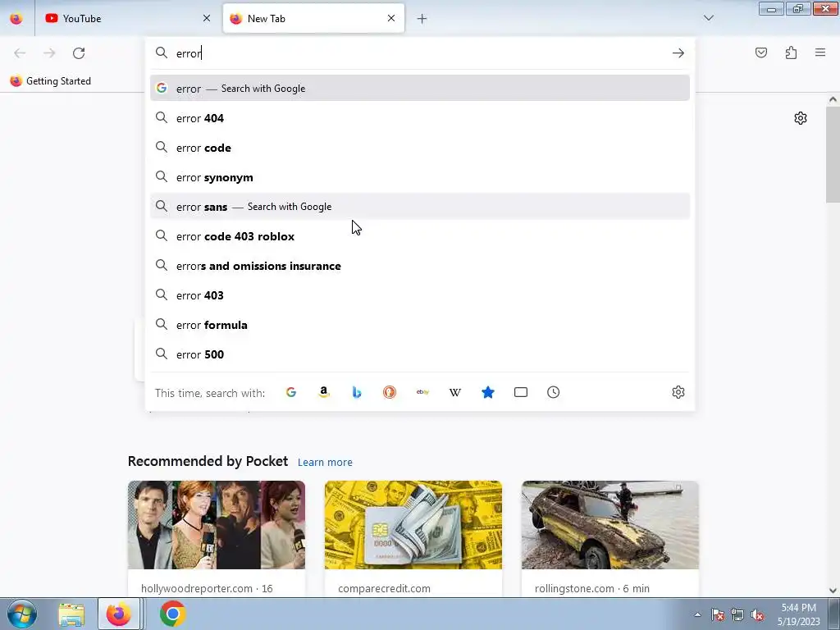This screenshot has width=840, height=630.
Task: Reload the current page
Action: tap(79, 53)
